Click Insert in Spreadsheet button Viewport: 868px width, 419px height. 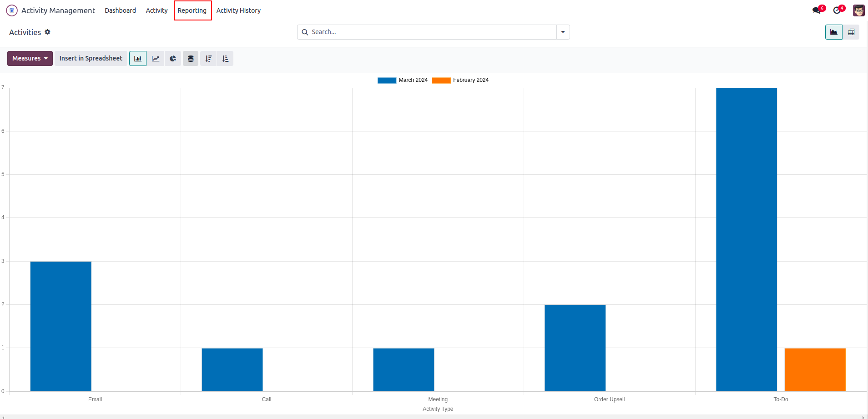pos(91,59)
